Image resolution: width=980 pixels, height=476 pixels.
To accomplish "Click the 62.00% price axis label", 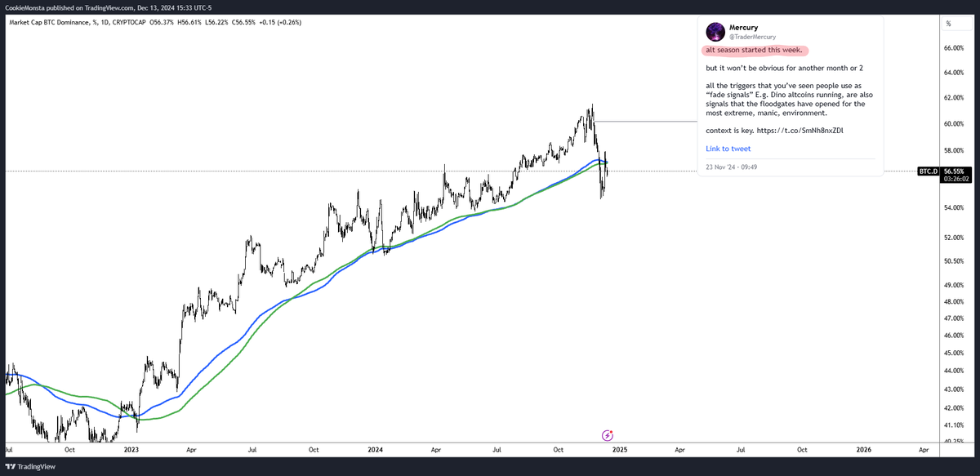I will (954, 98).
